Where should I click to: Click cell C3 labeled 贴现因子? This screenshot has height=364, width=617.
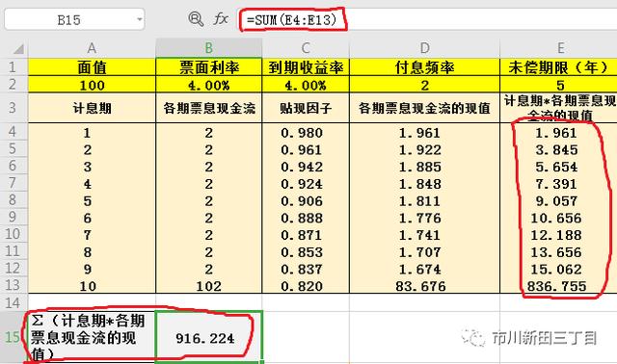[x=306, y=108]
